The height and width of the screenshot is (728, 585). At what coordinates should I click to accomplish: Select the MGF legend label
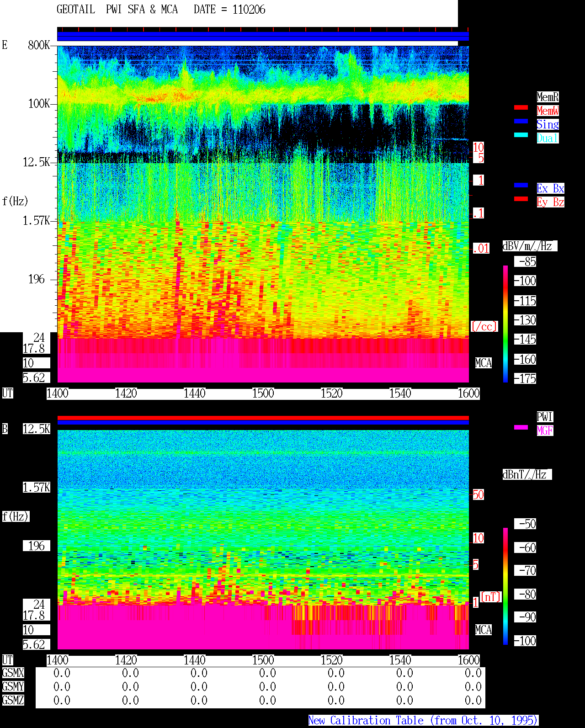[545, 430]
